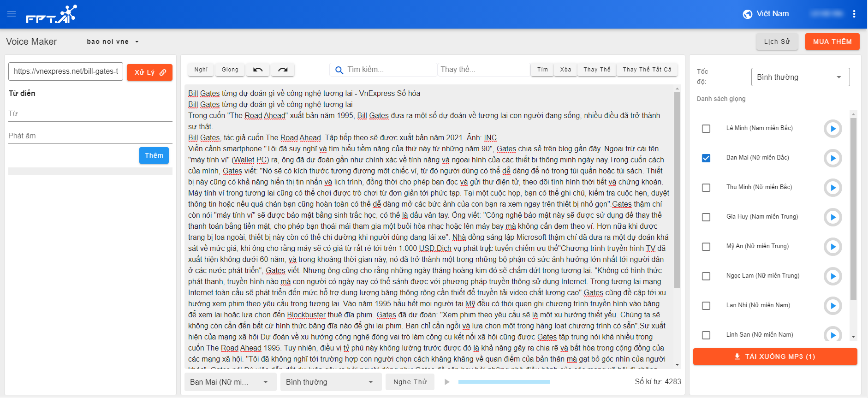This screenshot has width=868, height=398.
Task: Click the Nghe Thử button
Action: point(410,382)
